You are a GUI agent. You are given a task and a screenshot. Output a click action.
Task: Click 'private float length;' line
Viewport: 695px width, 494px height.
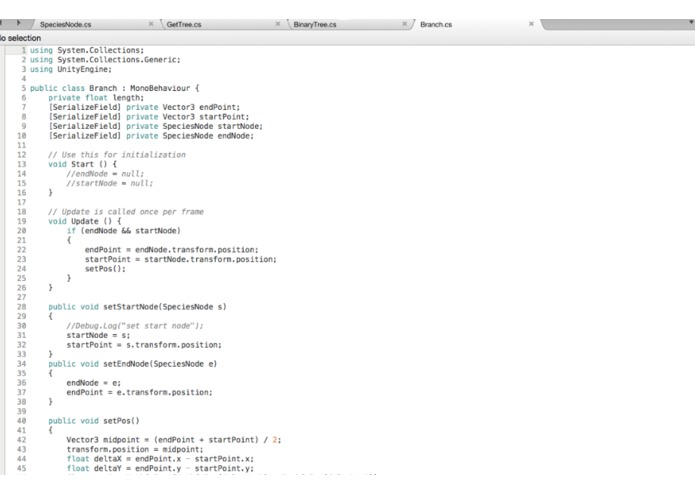(x=96, y=97)
